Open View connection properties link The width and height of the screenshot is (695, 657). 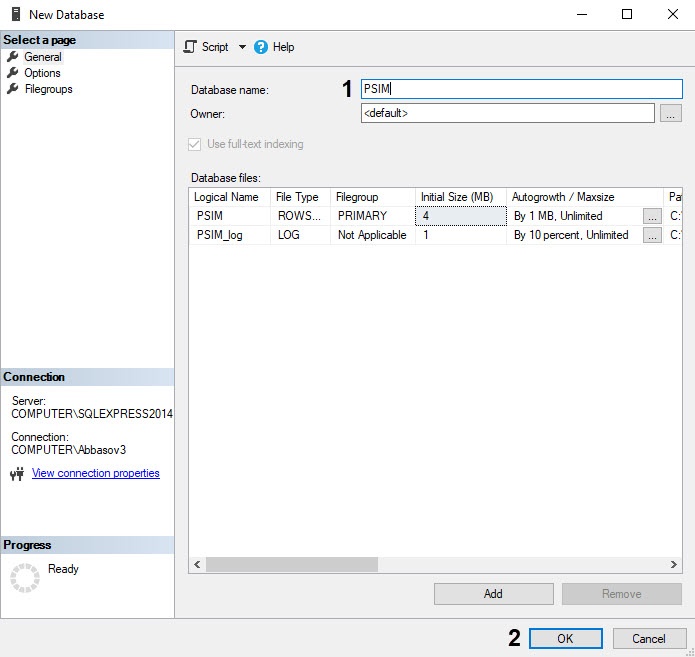(x=95, y=474)
